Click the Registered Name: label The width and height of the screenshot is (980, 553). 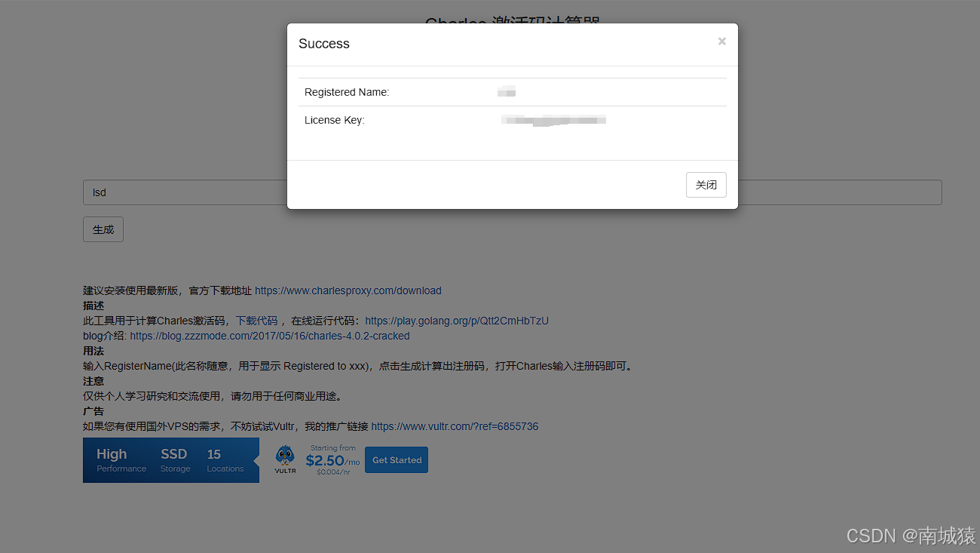pyautogui.click(x=347, y=92)
